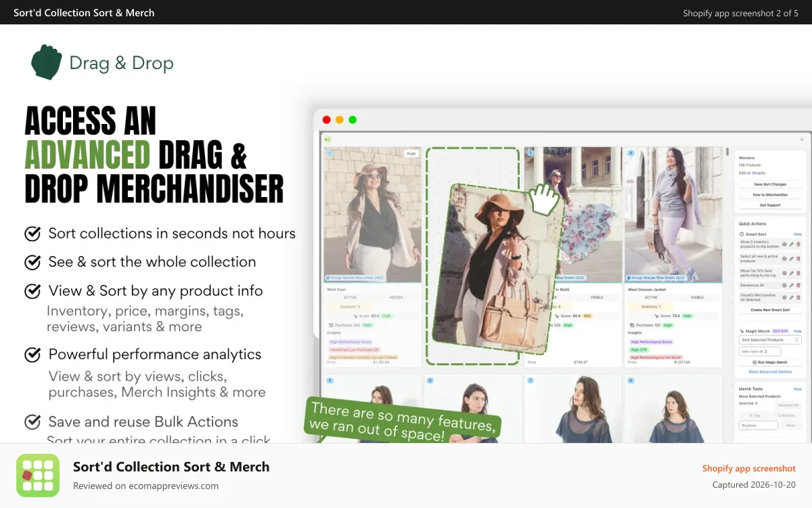This screenshot has height=508, width=812.
Task: Run the 'Move 0 inventory products' smart sort
Action: click(x=784, y=245)
